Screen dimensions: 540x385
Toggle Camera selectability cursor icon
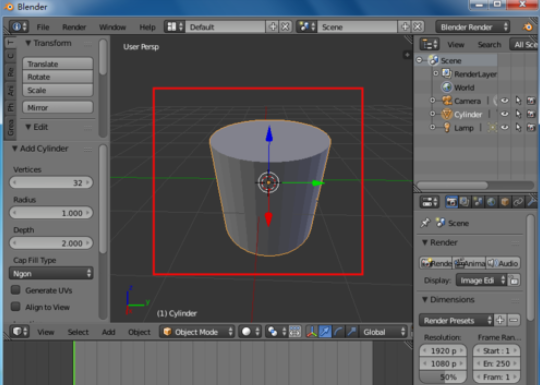pos(518,101)
